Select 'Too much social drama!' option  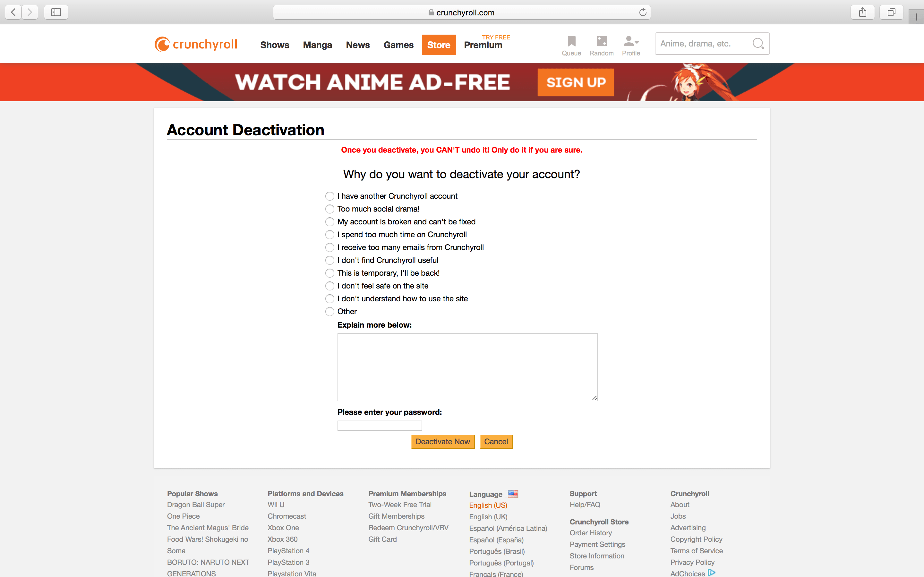tap(329, 209)
